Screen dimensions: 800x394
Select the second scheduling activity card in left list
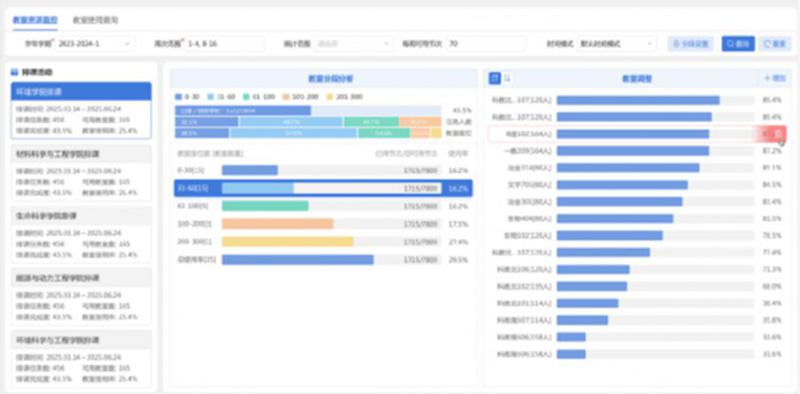(x=81, y=173)
